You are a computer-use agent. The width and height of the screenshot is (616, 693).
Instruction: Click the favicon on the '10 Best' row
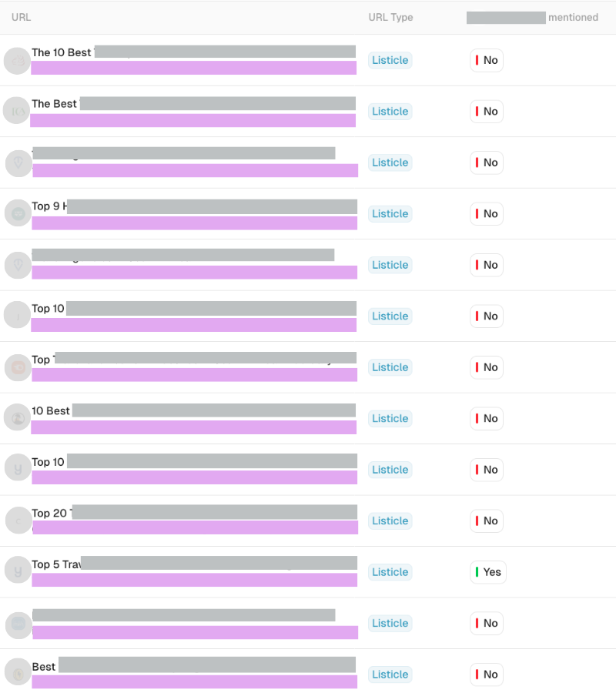pos(17,417)
